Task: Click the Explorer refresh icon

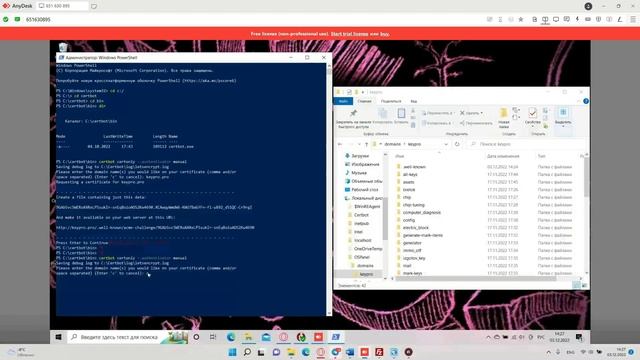Action: (x=457, y=144)
